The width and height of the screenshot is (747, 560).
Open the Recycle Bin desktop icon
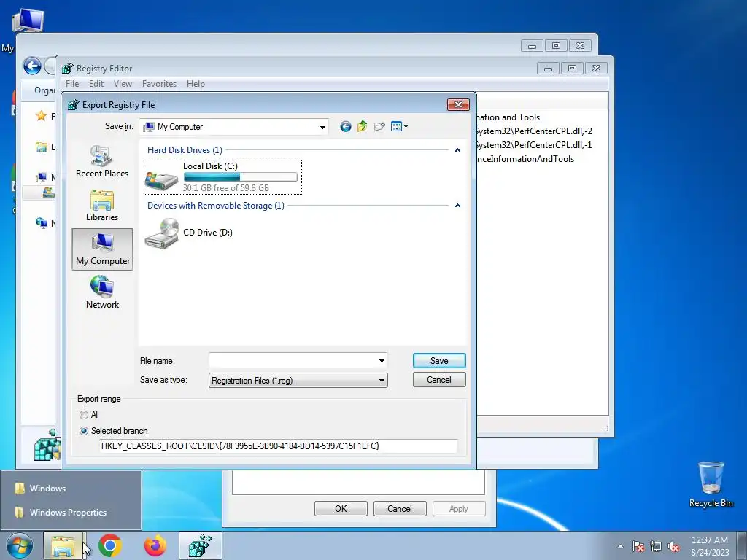pyautogui.click(x=711, y=484)
